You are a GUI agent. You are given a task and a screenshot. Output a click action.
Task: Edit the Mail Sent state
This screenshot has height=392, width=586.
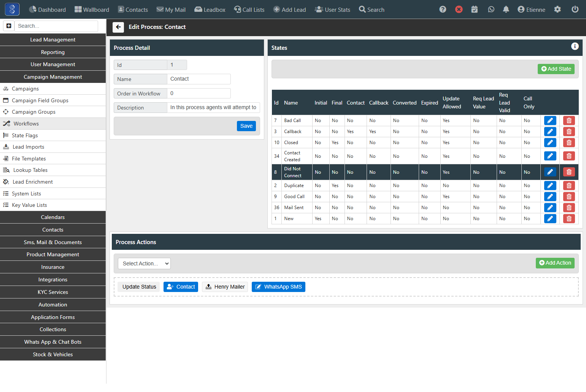pos(550,208)
